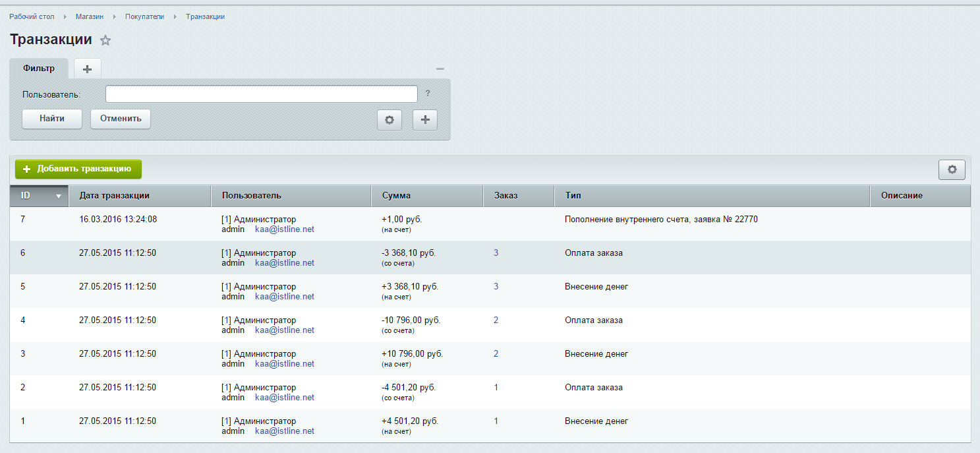Click Найти button

(x=52, y=119)
